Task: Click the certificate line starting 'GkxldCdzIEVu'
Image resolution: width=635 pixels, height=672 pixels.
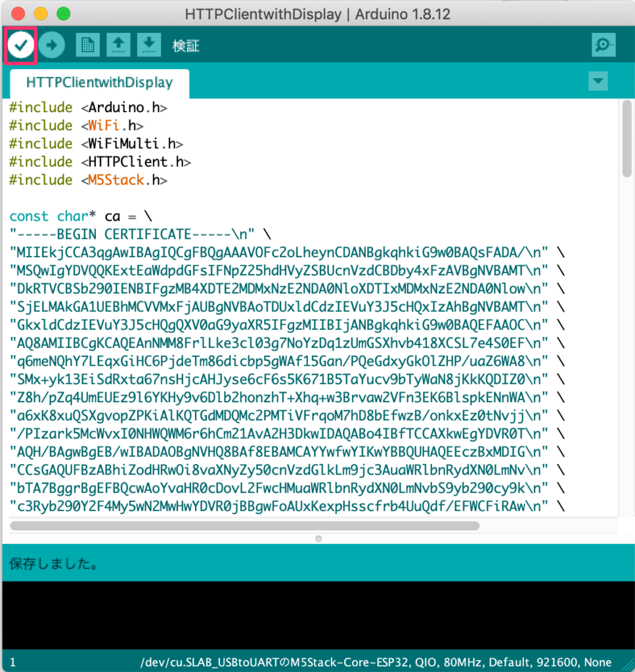Action: pos(287,325)
